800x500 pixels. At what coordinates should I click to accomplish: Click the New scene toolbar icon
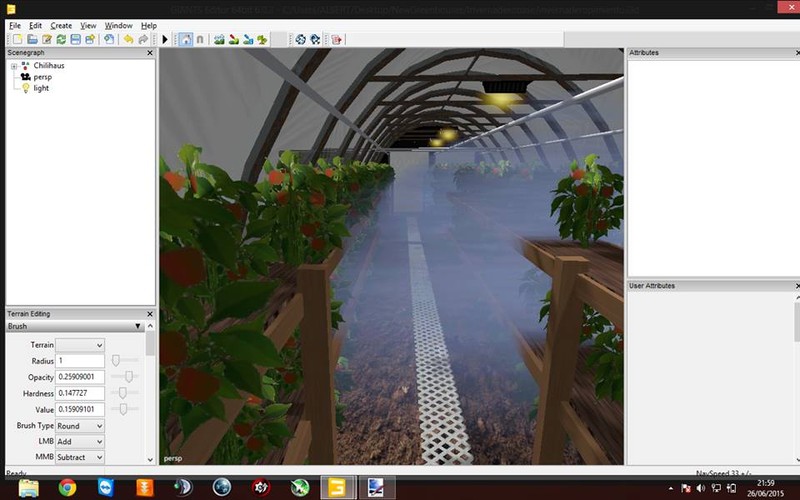pos(18,39)
